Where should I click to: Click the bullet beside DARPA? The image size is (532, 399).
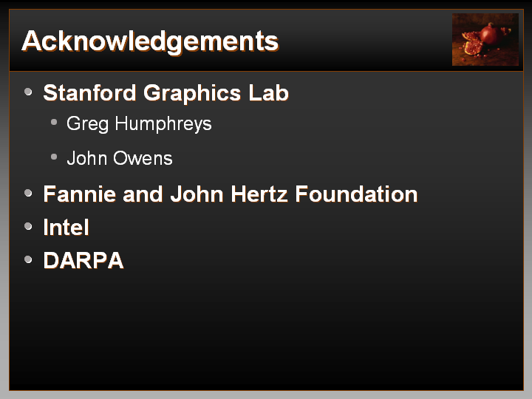28,259
